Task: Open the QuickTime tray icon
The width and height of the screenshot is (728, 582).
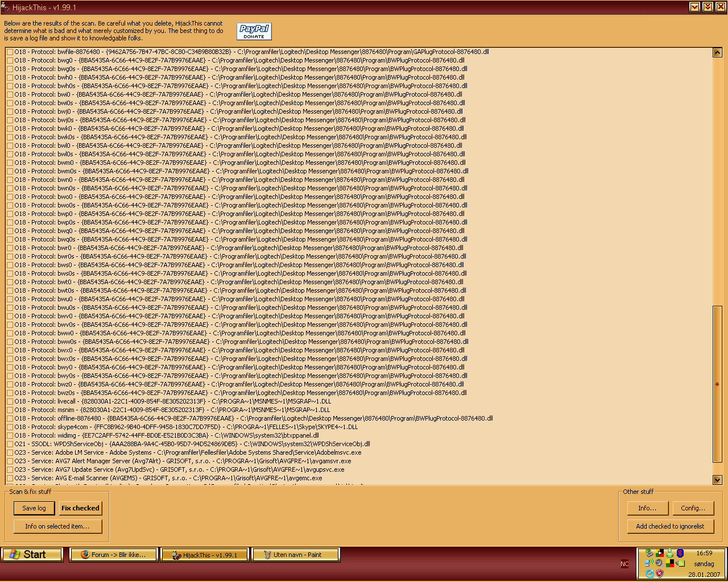Action: point(650,573)
